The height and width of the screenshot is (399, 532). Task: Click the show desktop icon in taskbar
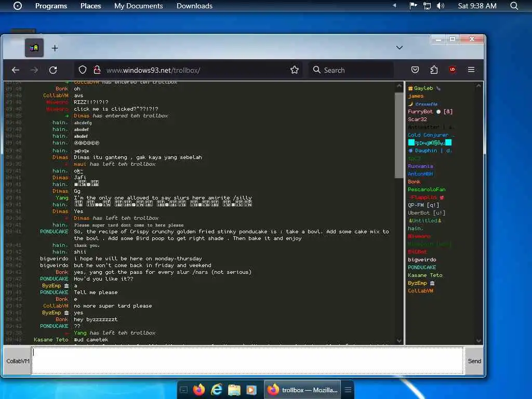183,390
